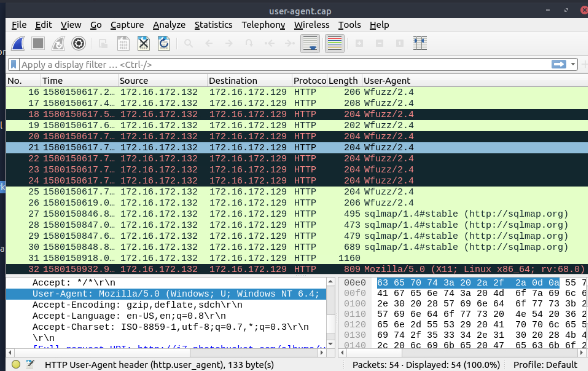Open the Statistics menu
Image resolution: width=588 pixels, height=371 pixels.
(213, 25)
